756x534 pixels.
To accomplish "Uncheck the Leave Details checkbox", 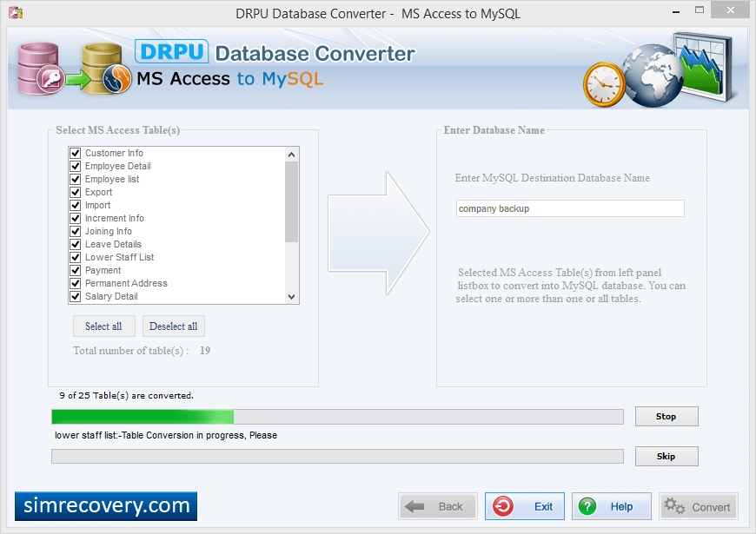I will 76,244.
